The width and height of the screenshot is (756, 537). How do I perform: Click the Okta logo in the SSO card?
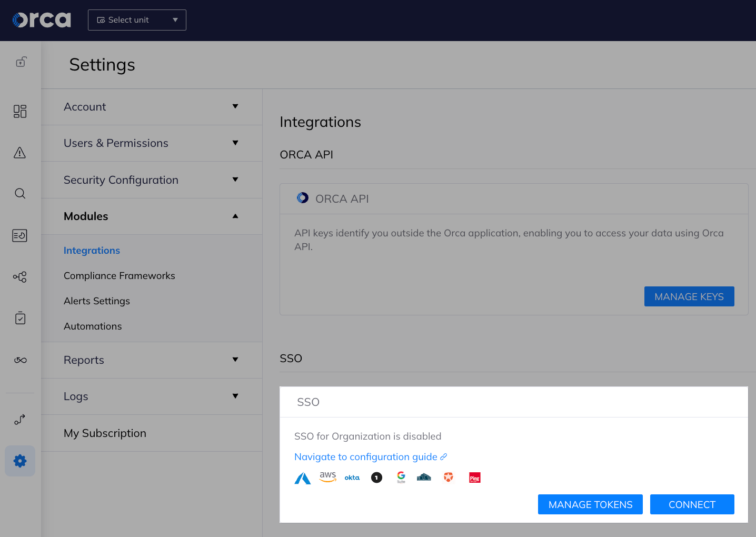[x=352, y=478]
